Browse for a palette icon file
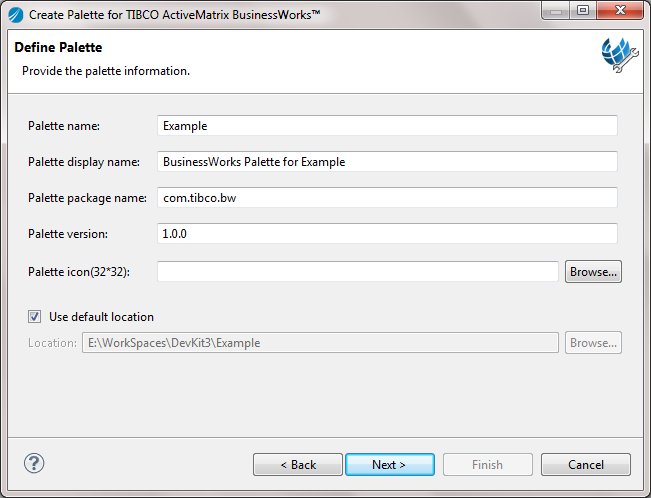Screen dimensions: 651x498 point(593,271)
